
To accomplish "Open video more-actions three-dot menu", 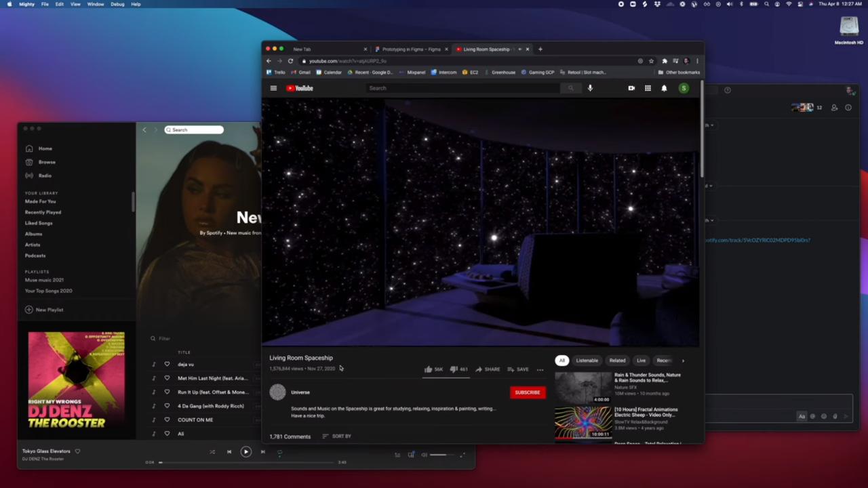I will click(540, 369).
